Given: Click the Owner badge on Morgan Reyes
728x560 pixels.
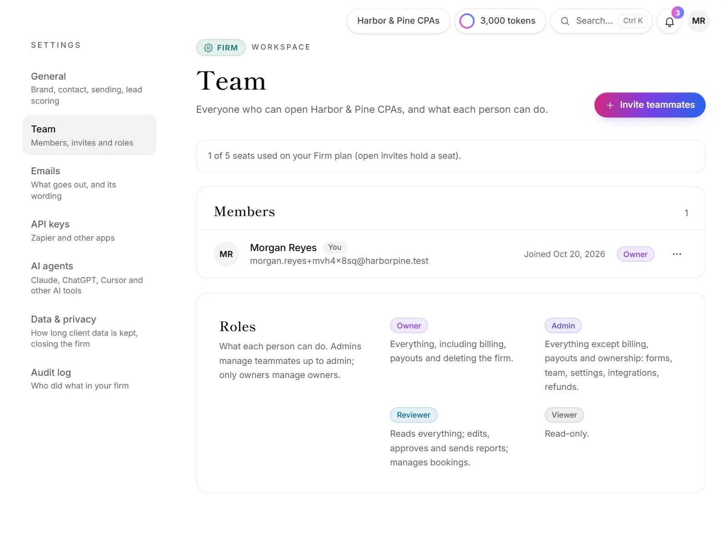Looking at the screenshot, I should 635,254.
